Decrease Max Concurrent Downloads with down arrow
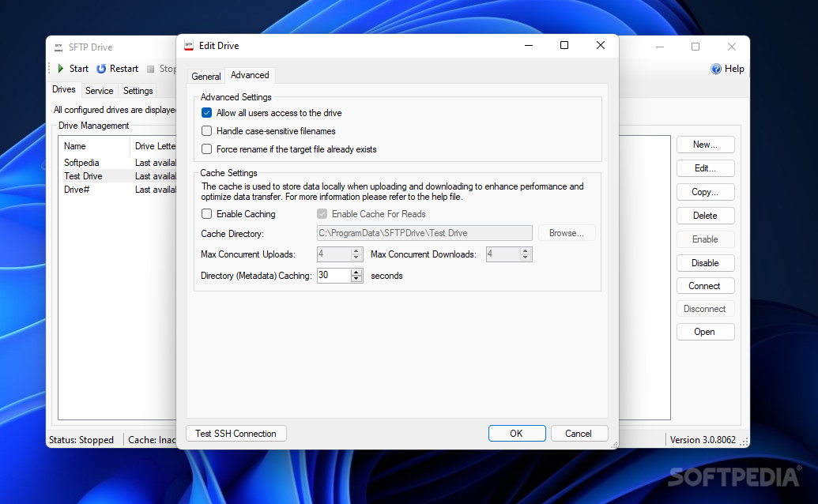The width and height of the screenshot is (818, 504). click(x=526, y=258)
